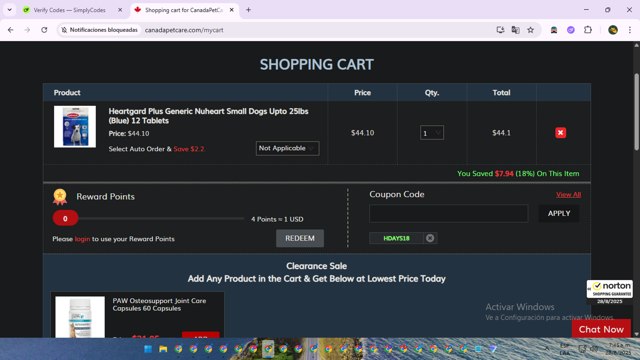The height and width of the screenshot is (360, 640).
Task: Open Chat Now support button
Action: tap(601, 329)
